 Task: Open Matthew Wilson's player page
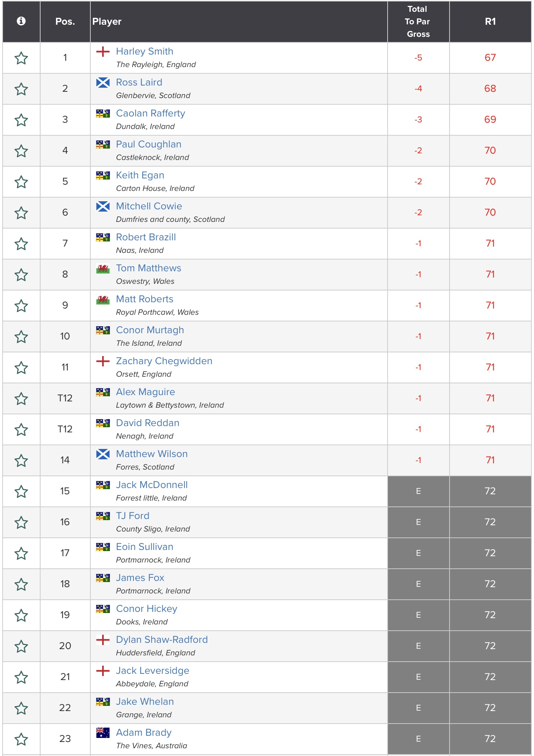152,454
